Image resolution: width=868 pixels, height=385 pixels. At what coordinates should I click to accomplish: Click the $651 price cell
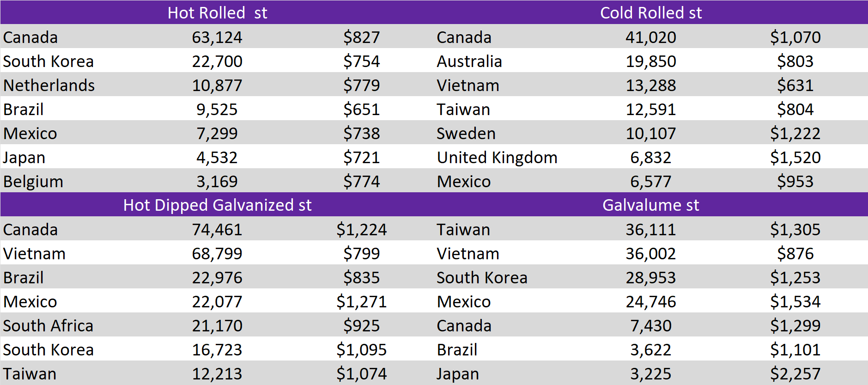click(x=361, y=110)
